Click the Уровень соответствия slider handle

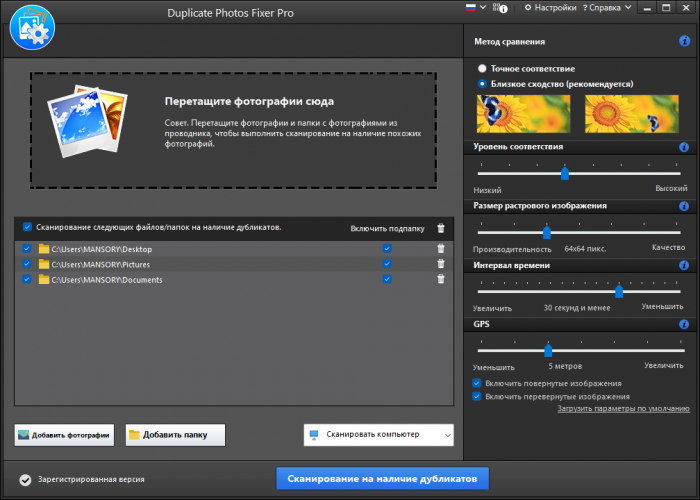565,173
